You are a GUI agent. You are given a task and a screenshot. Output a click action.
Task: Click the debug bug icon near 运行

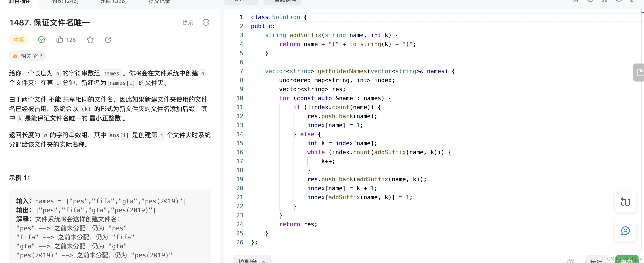click(570, 261)
